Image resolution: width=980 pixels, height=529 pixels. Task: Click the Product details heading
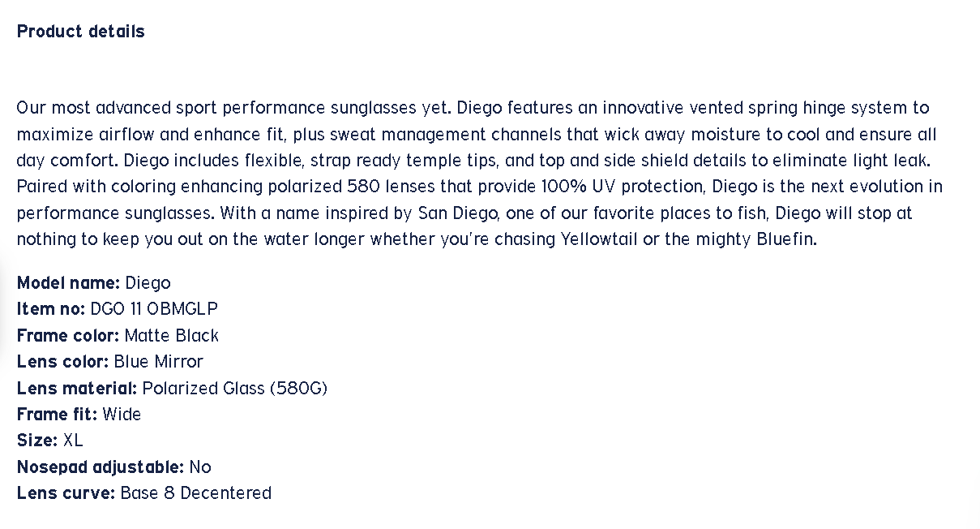coord(80,32)
